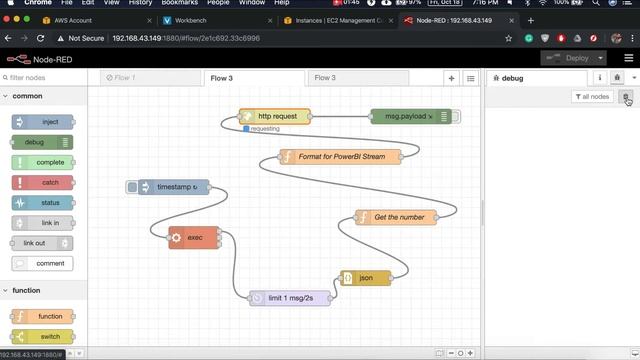The width and height of the screenshot is (640, 360).
Task: Toggle the msg.payload debug node output
Action: coord(456,116)
